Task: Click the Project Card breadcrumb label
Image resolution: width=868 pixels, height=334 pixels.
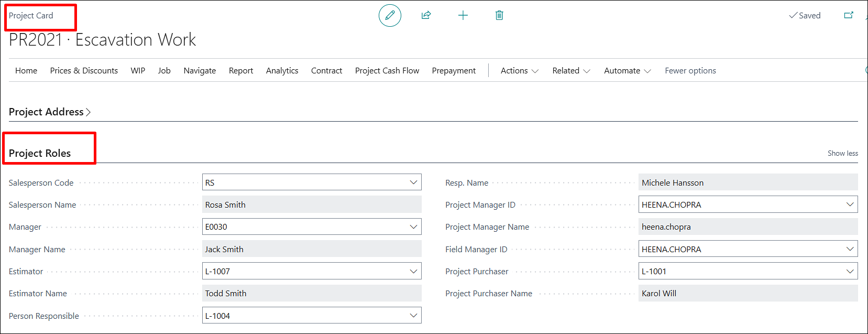Action: (31, 16)
